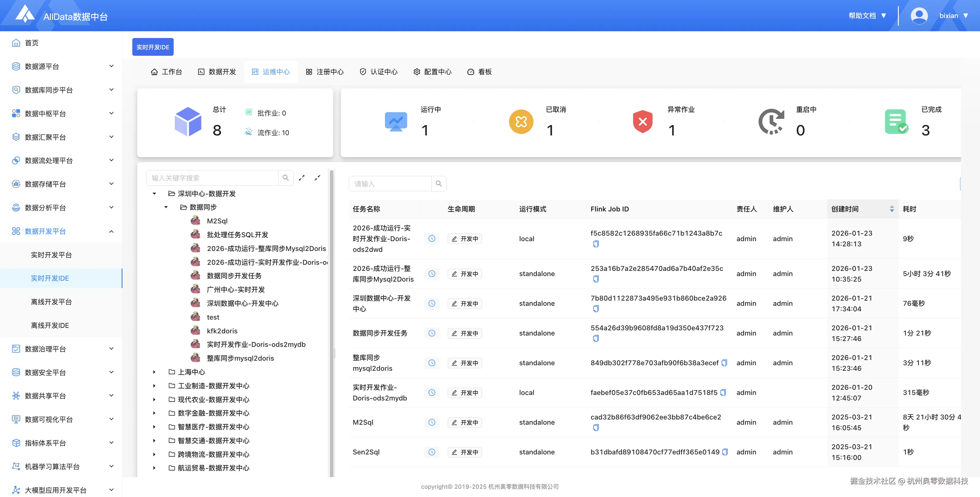Click the 请输入 task search input field
The image size is (980, 497).
tap(390, 184)
